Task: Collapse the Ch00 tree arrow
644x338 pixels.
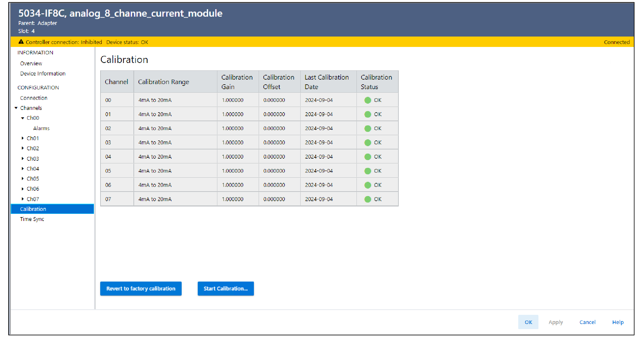Action: [23, 118]
